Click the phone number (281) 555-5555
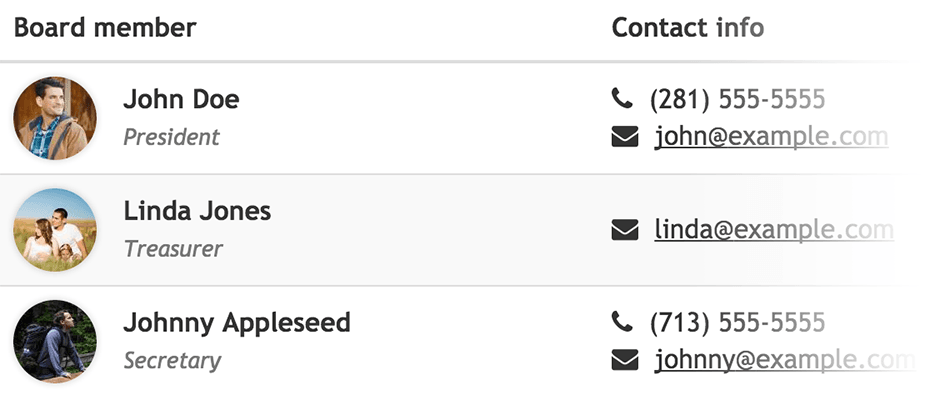 coord(737,99)
